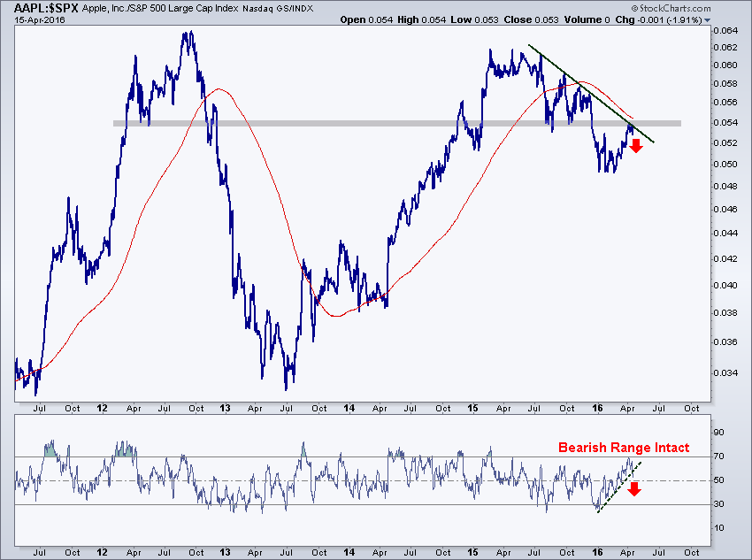Click the 0.060 price axis label

(726, 65)
